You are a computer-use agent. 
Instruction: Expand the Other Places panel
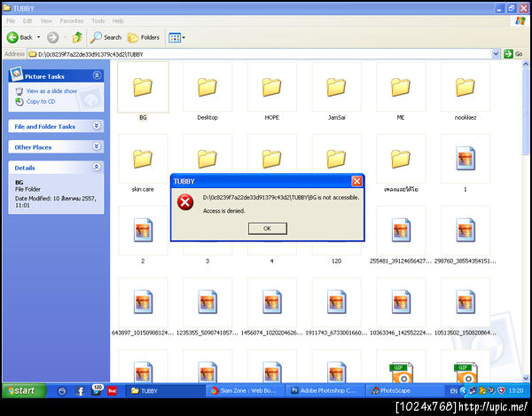click(97, 146)
